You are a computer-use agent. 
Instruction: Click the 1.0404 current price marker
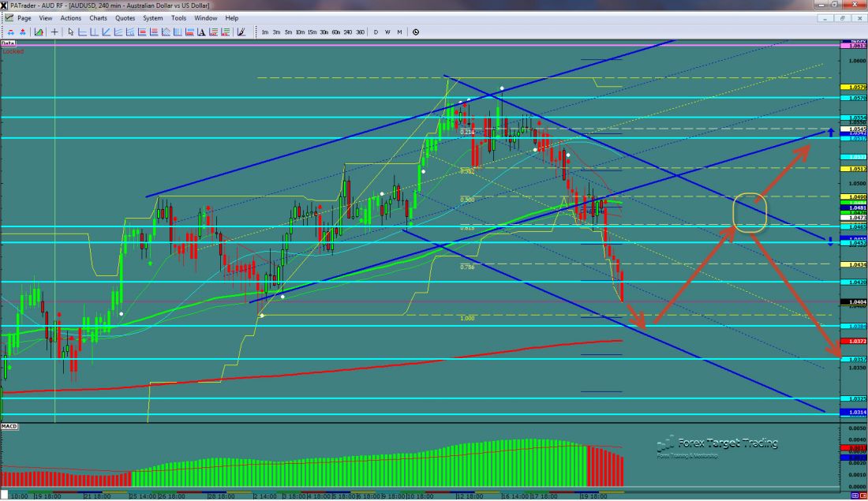point(855,302)
